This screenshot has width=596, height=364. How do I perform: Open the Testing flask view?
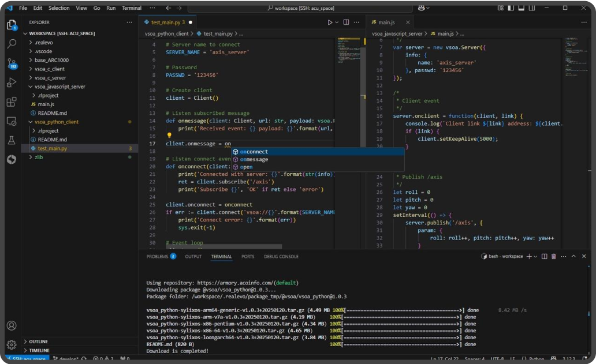(x=12, y=140)
